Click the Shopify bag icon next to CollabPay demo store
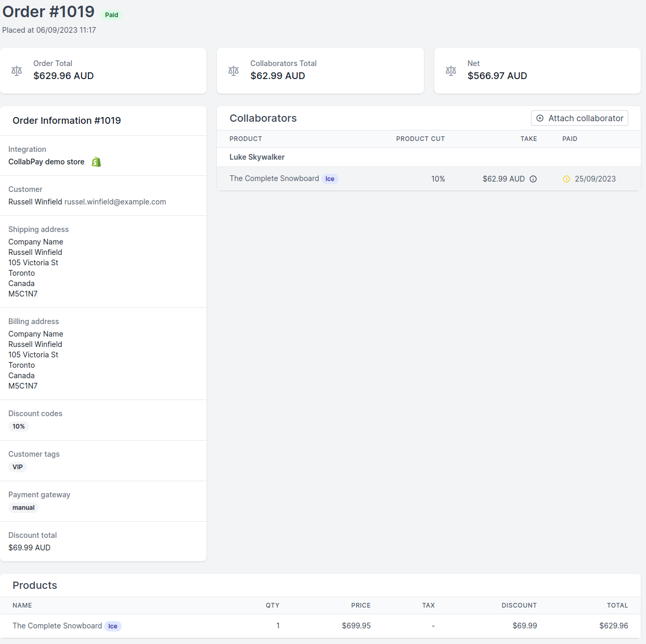 96,162
